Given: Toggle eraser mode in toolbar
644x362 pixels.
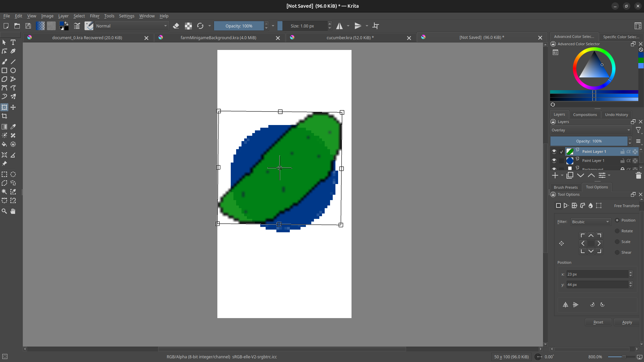Looking at the screenshot, I should click(176, 26).
